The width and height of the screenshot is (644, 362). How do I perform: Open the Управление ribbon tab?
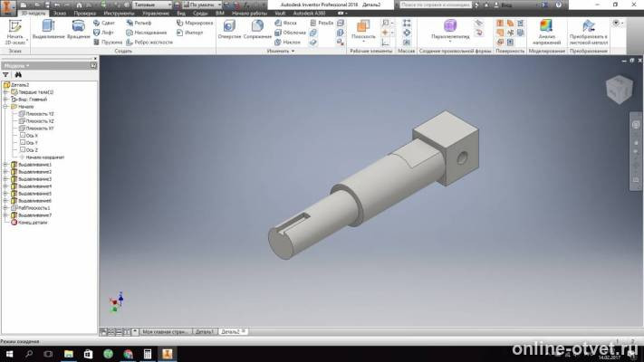click(x=156, y=14)
